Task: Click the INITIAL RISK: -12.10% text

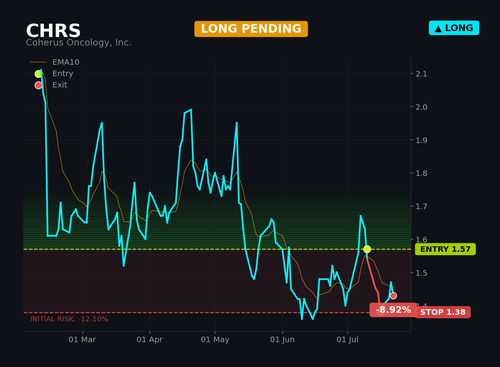Action: (69, 319)
